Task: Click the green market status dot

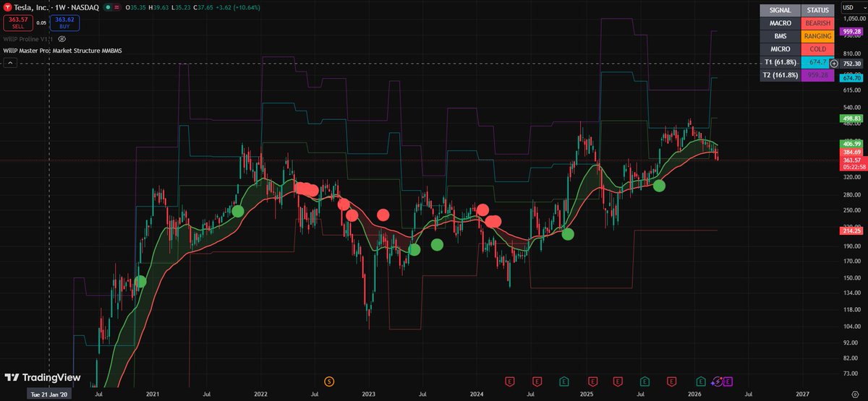Action: [106, 7]
